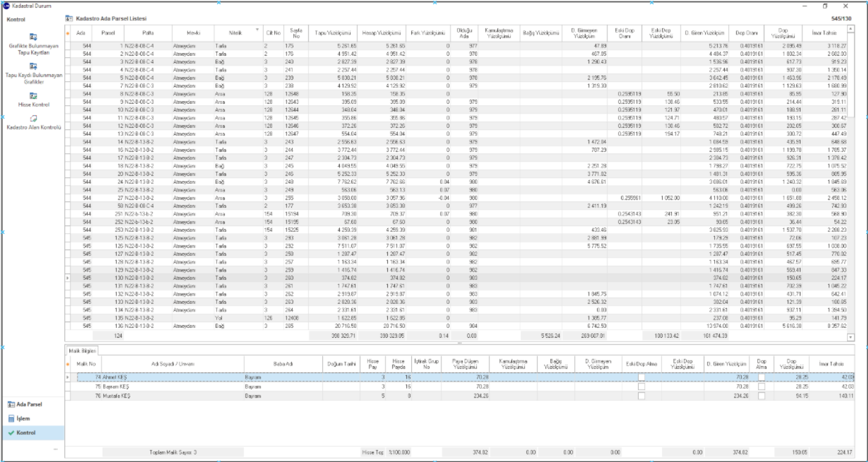Click orange column chooser dot in Malik grid
The width and height of the screenshot is (868, 462).
68,364
